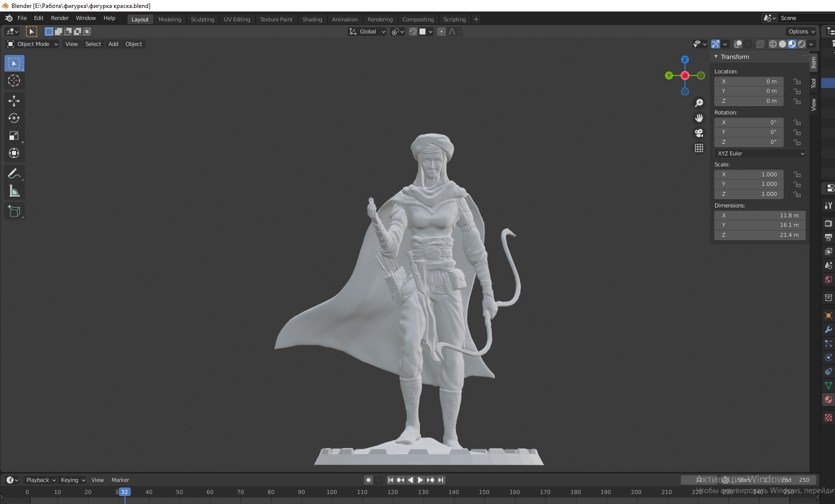Viewport: 835px width, 504px height.
Task: Toggle camera view in the viewport
Action: pyautogui.click(x=699, y=133)
